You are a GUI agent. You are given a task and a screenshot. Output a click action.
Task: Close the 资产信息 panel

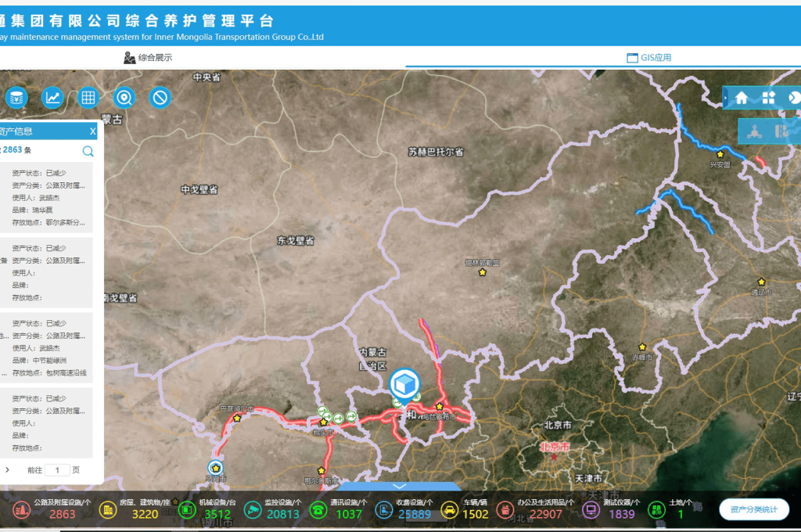tap(92, 131)
